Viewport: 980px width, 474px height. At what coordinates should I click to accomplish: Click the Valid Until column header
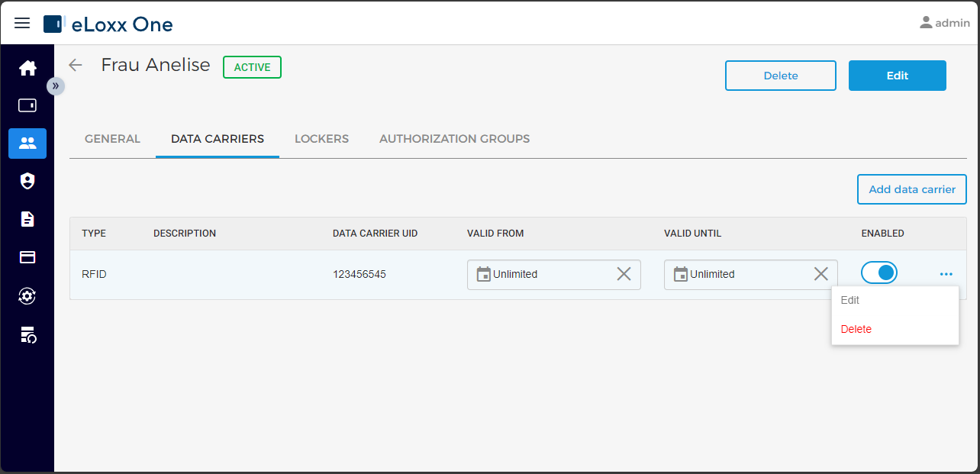[x=692, y=234]
